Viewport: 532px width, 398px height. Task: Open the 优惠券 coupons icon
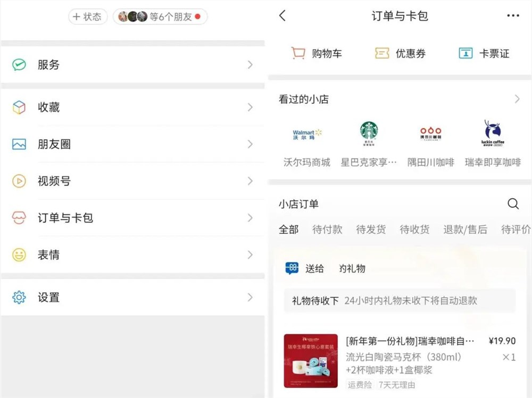pyautogui.click(x=381, y=53)
